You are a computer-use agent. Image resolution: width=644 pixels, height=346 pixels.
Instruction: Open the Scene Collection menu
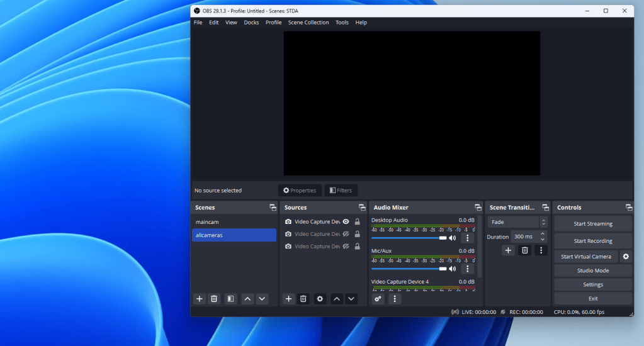[x=308, y=23]
